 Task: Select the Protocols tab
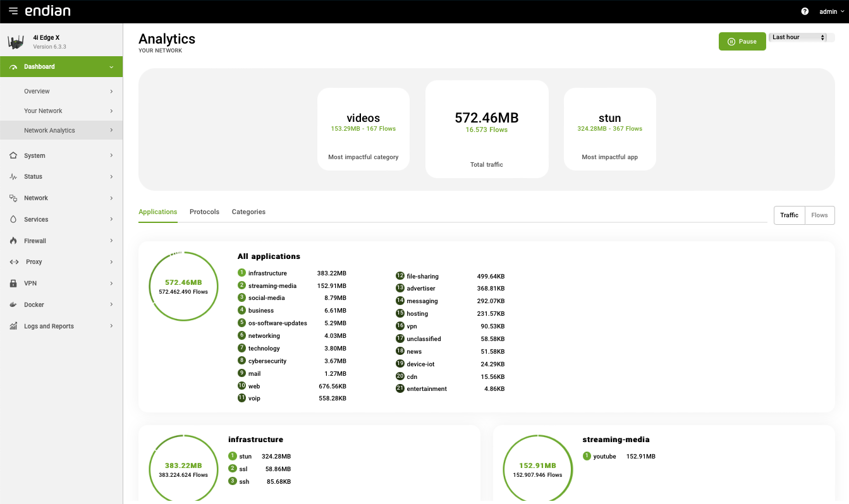coord(204,212)
